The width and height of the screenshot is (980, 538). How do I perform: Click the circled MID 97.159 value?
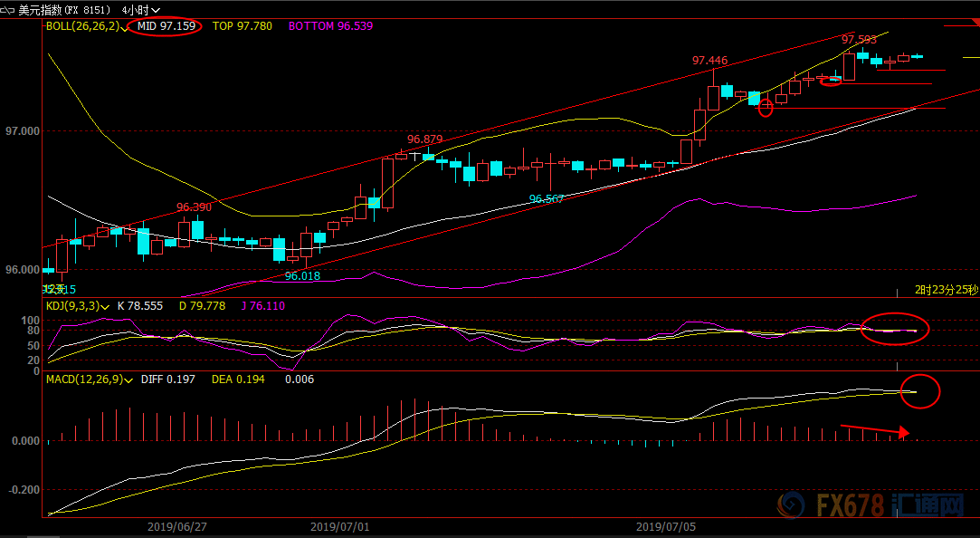tap(167, 26)
